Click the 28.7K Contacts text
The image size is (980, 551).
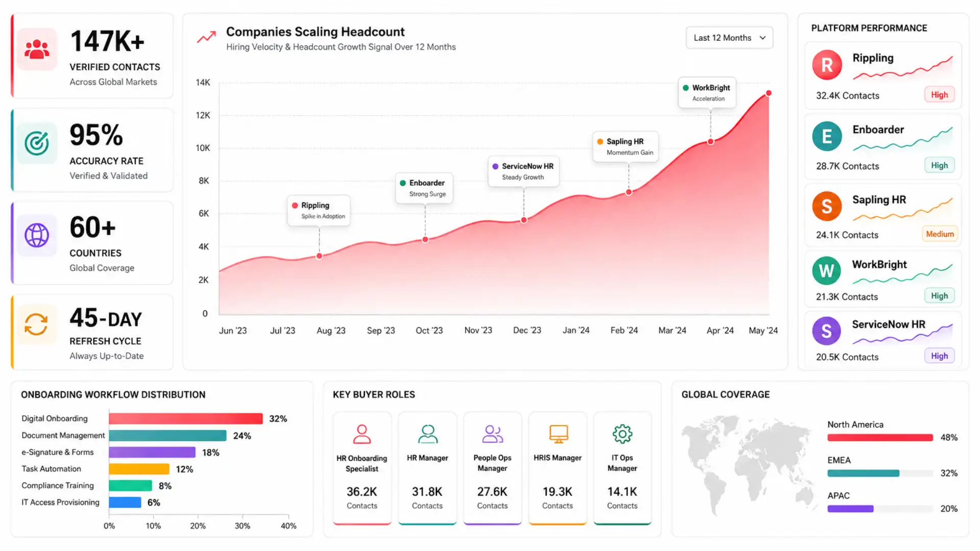click(848, 166)
